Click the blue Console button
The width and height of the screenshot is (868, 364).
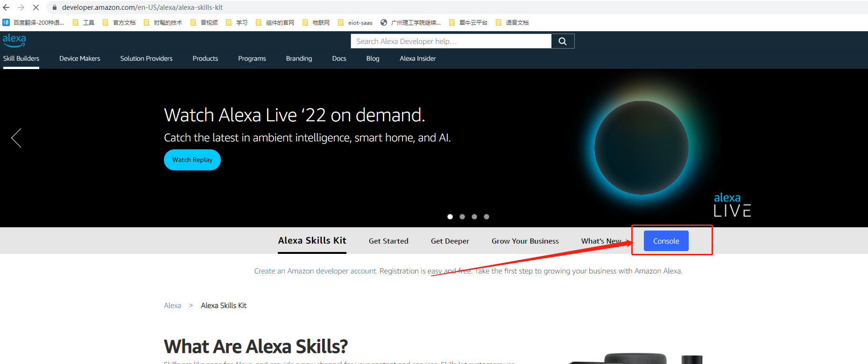[x=666, y=241]
